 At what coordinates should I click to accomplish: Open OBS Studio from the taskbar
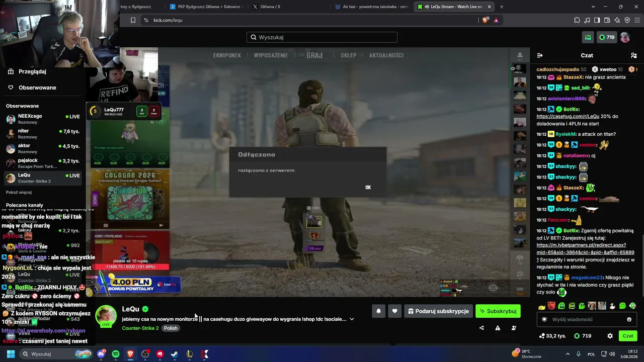coord(145,354)
